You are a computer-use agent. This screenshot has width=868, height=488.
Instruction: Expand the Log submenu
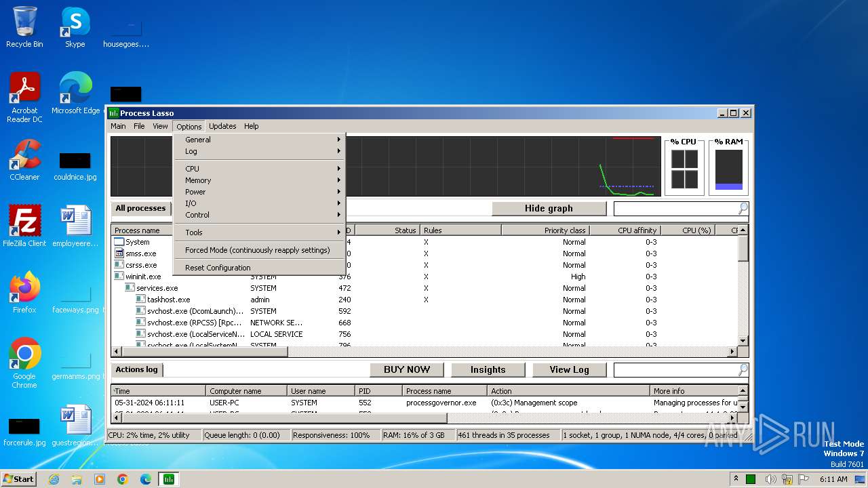[x=260, y=151]
